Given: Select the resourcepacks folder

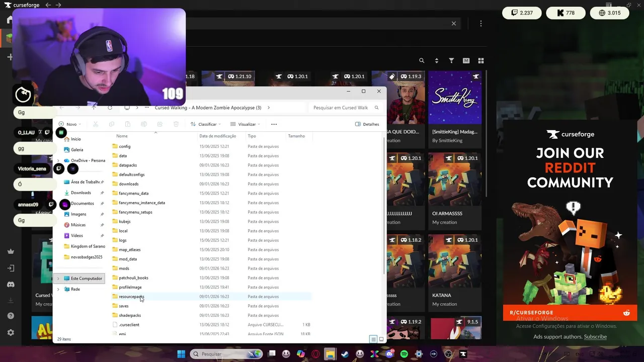Looking at the screenshot, I should point(131,297).
